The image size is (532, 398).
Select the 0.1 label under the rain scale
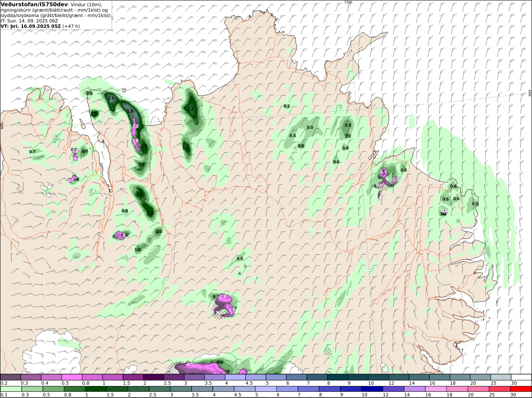coord(3,395)
